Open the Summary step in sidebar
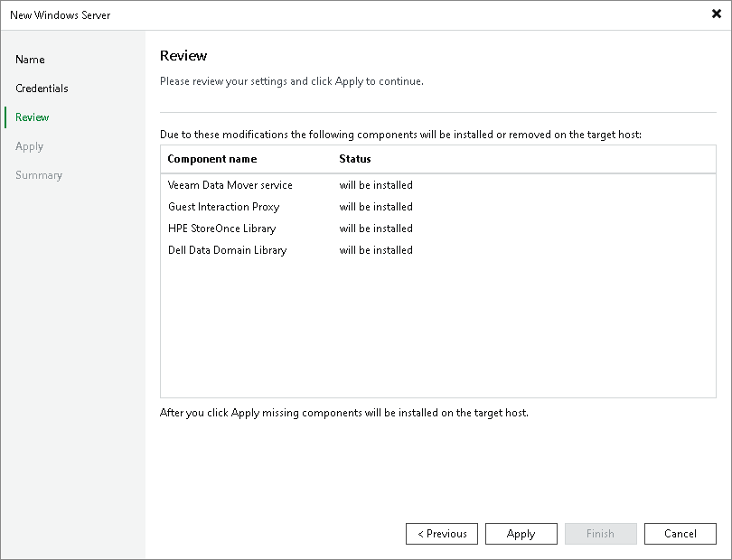This screenshot has height=560, width=732. point(39,175)
